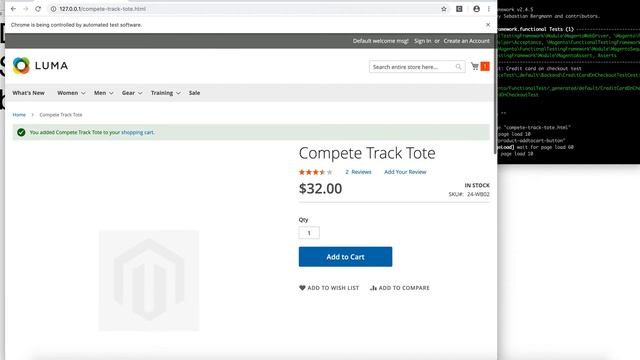Click the SKU 24-WB02 text

pyautogui.click(x=469, y=194)
